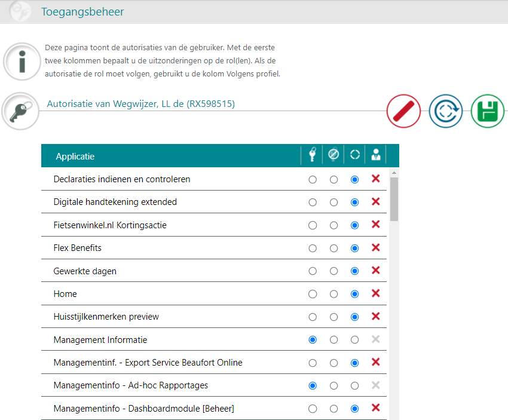The width and height of the screenshot is (508, 420).
Task: Select deny radio for Export Service Beaufort Online
Action: point(333,363)
